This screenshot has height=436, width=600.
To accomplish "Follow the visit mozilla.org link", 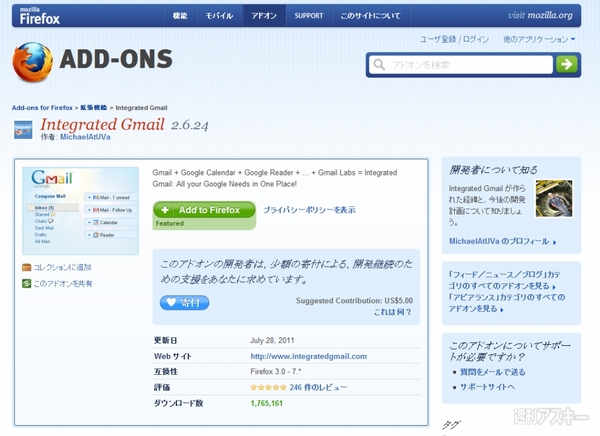I will click(540, 15).
